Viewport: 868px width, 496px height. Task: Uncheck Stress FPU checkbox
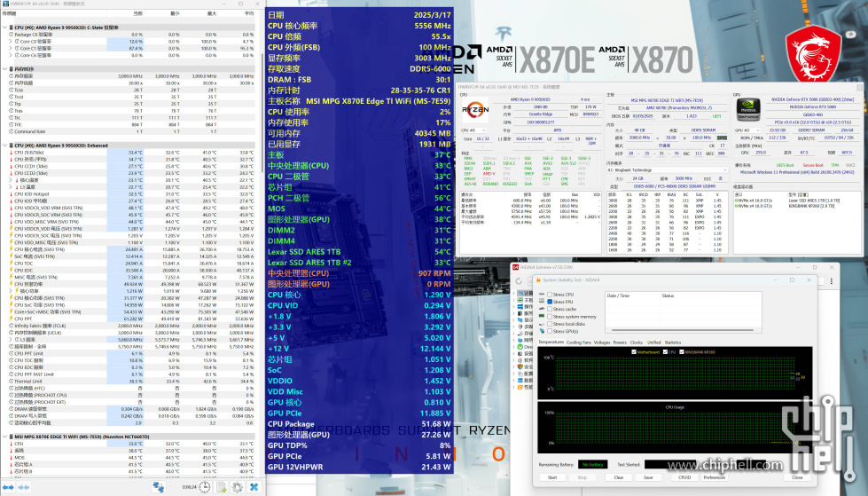(550, 302)
